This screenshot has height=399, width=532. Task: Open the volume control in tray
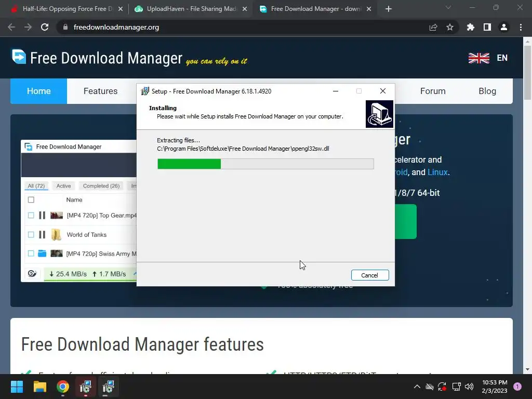coord(469,387)
